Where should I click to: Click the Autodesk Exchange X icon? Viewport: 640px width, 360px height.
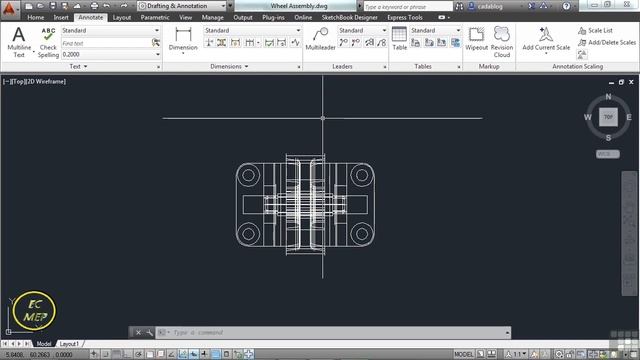pyautogui.click(x=531, y=6)
